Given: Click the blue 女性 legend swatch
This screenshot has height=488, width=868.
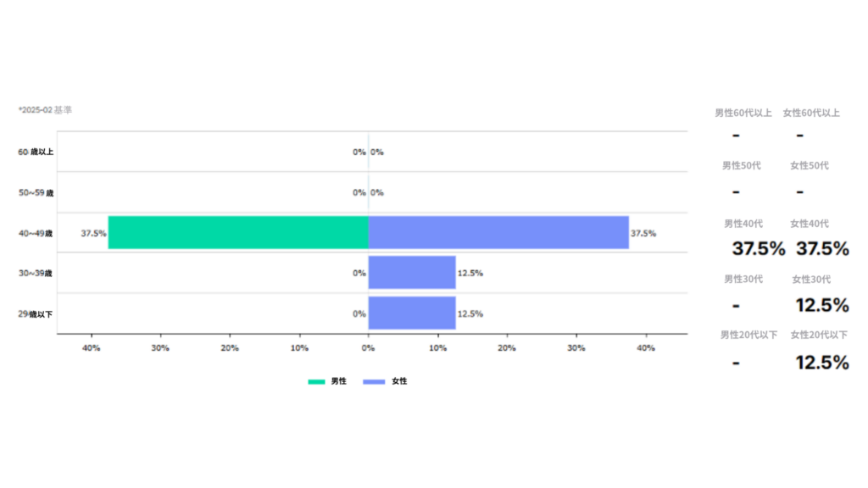Looking at the screenshot, I should (x=374, y=381).
